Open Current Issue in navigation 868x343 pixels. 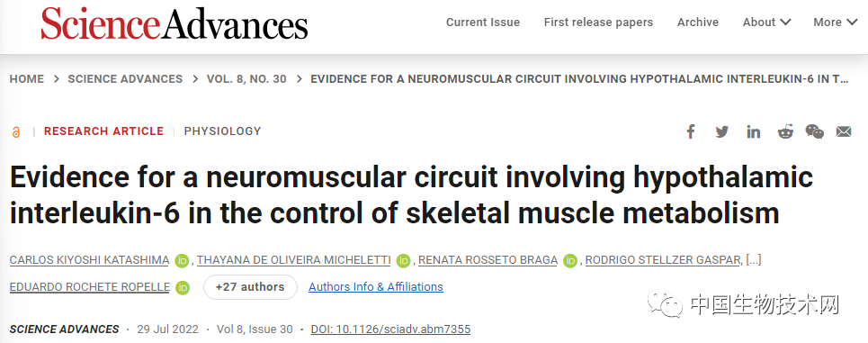(483, 23)
